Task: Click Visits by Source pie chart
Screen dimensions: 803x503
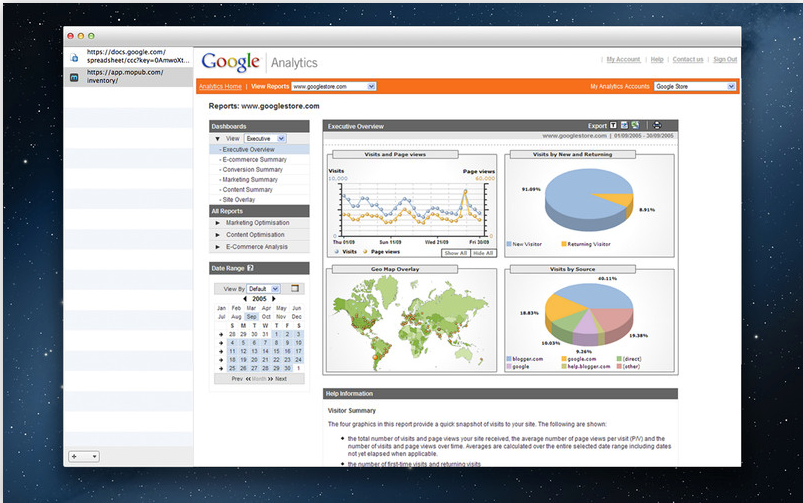Action: pos(589,314)
